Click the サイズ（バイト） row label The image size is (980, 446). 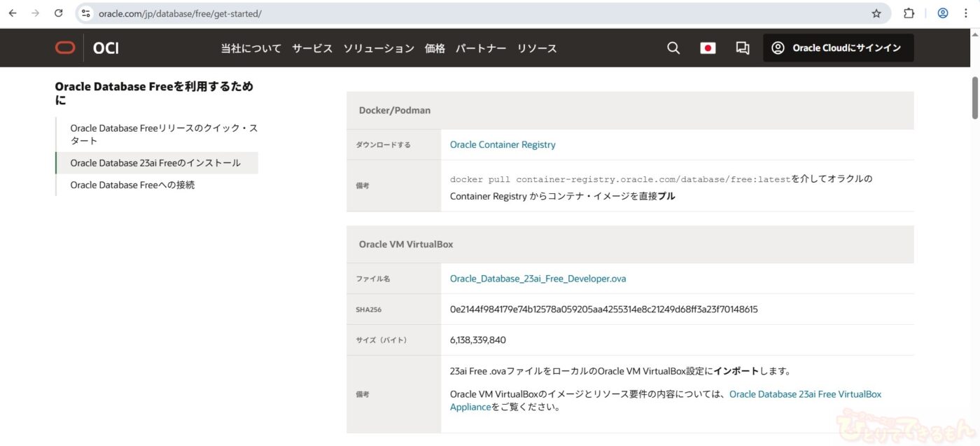(x=381, y=340)
